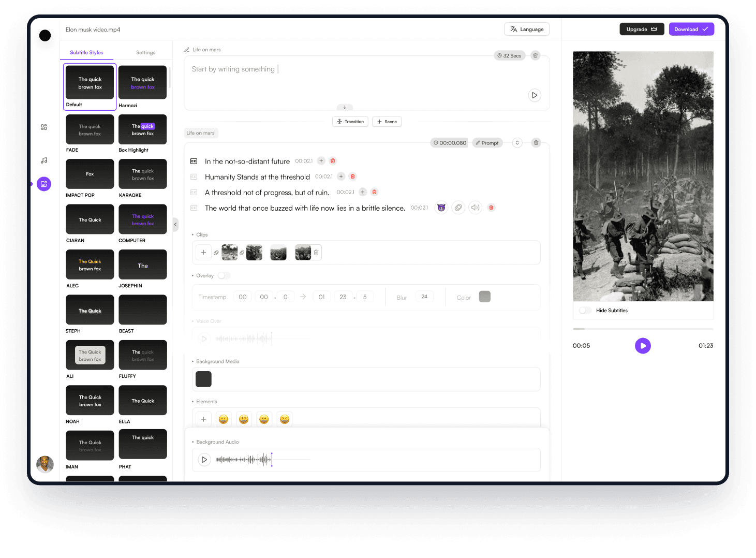Open the music library from the sidebar
The height and width of the screenshot is (558, 756).
click(x=44, y=160)
